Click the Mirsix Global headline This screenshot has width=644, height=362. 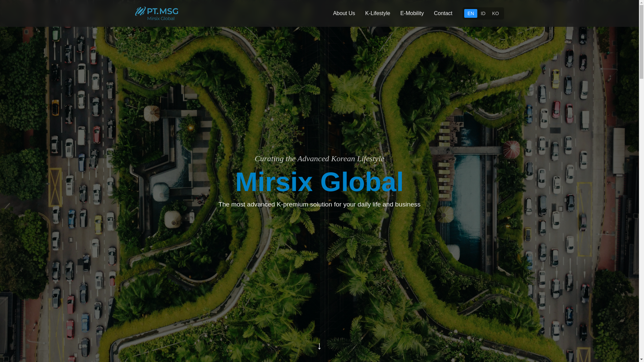[319, 182]
